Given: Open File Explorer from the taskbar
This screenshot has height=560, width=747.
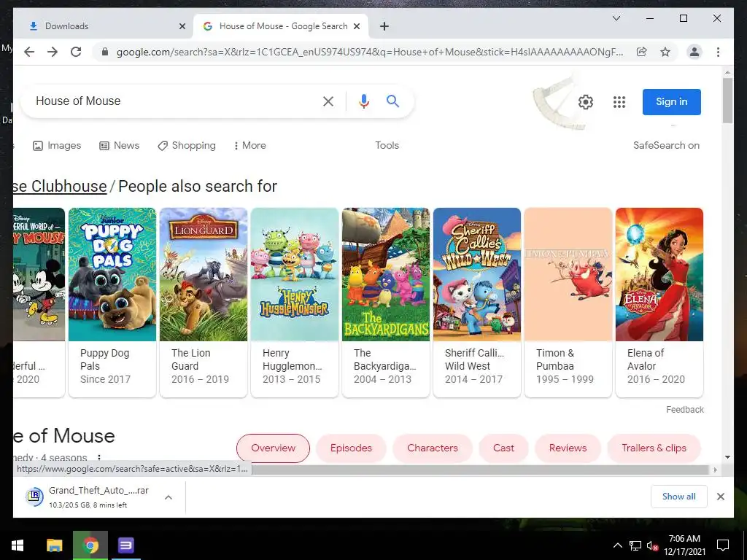Looking at the screenshot, I should 54,545.
